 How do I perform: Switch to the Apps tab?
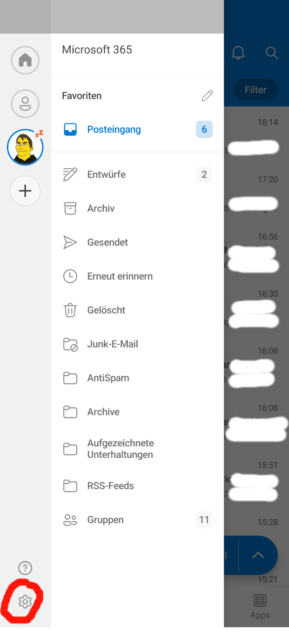(260, 605)
